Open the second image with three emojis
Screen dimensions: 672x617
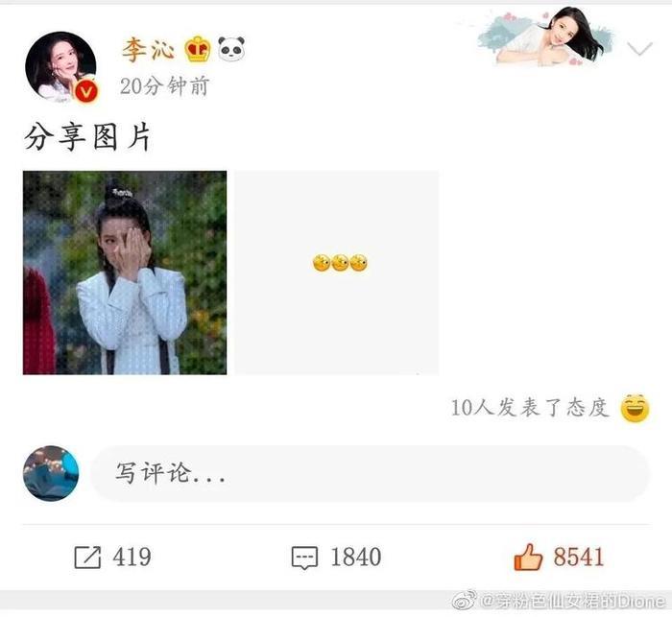(336, 273)
